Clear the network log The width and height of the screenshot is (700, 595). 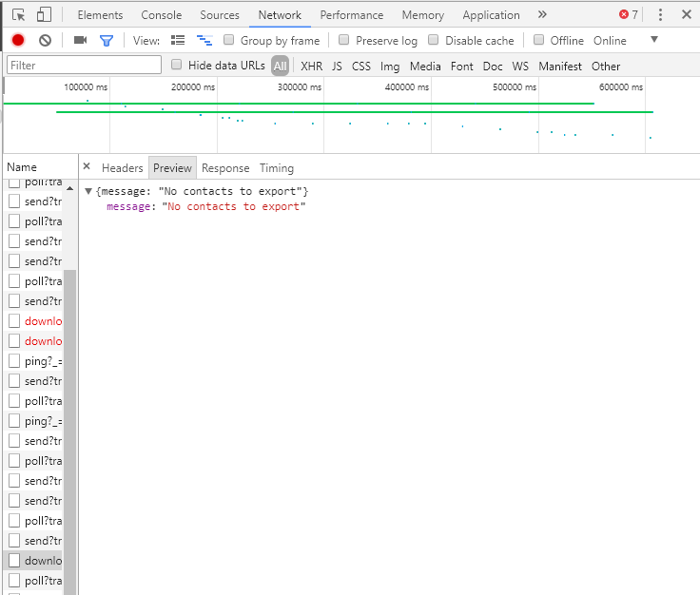[45, 40]
